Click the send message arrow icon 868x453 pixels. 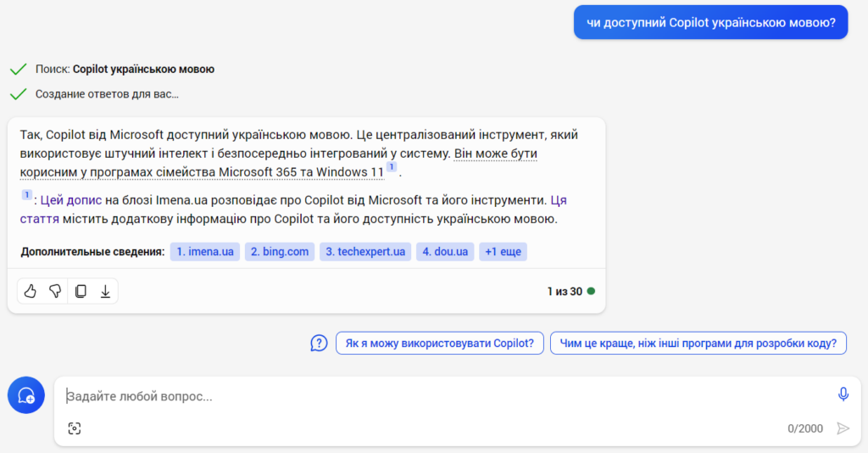(x=843, y=428)
